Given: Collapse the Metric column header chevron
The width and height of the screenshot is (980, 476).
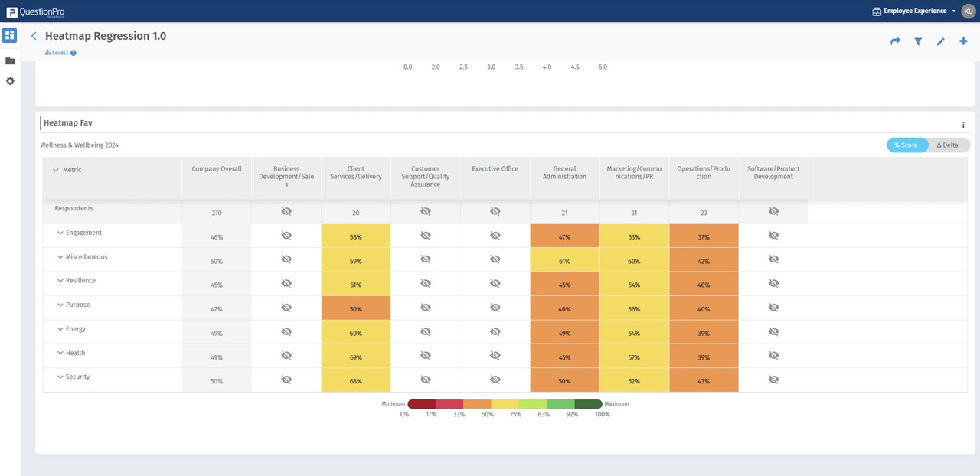Looking at the screenshot, I should pyautogui.click(x=55, y=170).
